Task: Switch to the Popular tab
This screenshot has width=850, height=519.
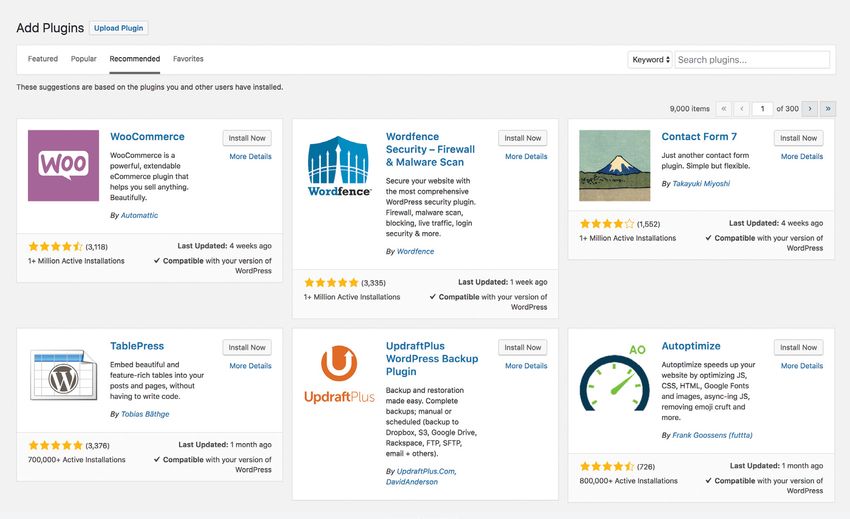Action: 83,59
